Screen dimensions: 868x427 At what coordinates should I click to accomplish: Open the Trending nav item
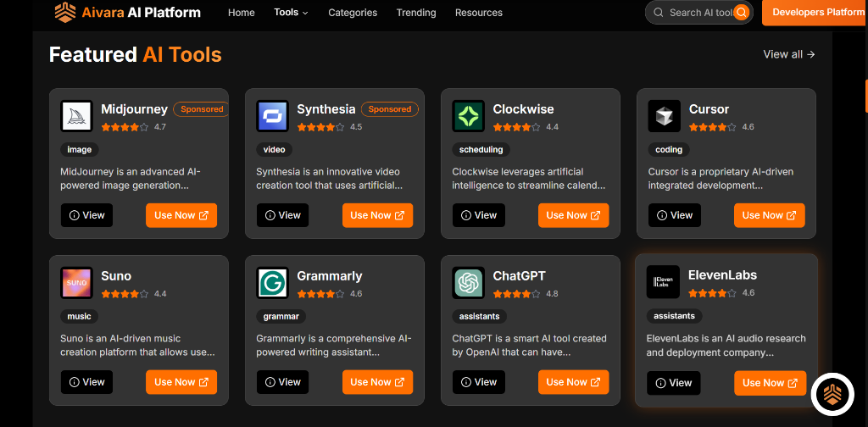416,12
